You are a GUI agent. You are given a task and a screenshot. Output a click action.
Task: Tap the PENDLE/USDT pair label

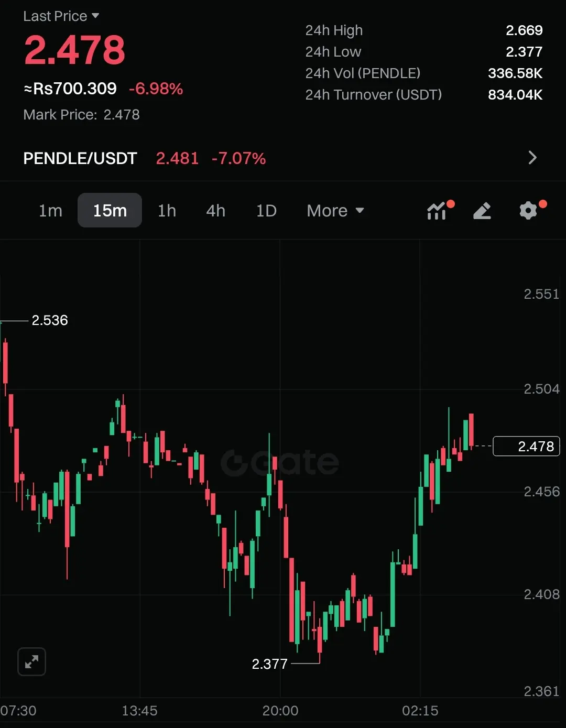pos(80,158)
